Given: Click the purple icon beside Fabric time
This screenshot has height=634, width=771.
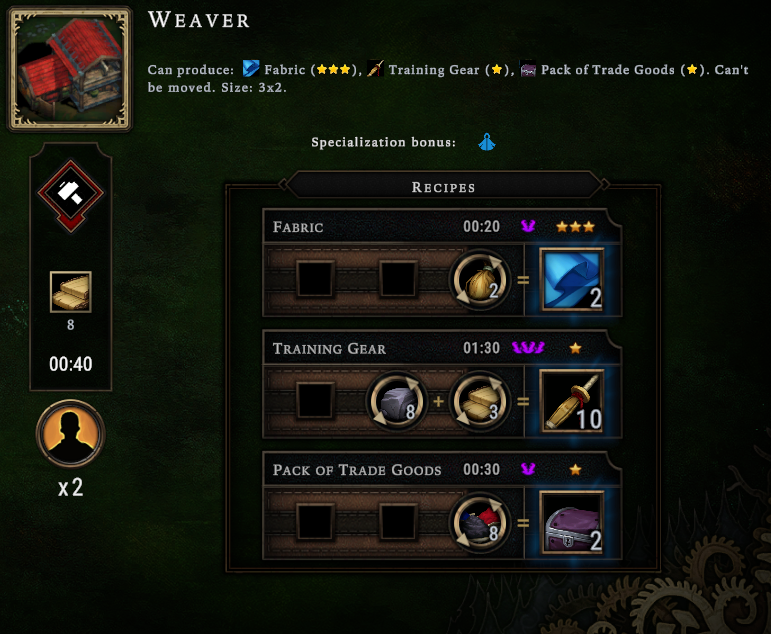Looking at the screenshot, I should point(528,226).
